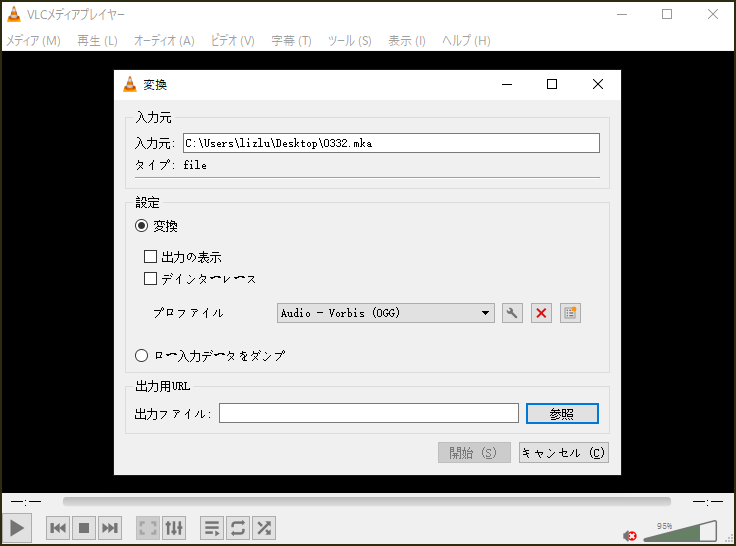Close the 変換 dialog window
Screen dimensions: 736x546
(x=598, y=85)
